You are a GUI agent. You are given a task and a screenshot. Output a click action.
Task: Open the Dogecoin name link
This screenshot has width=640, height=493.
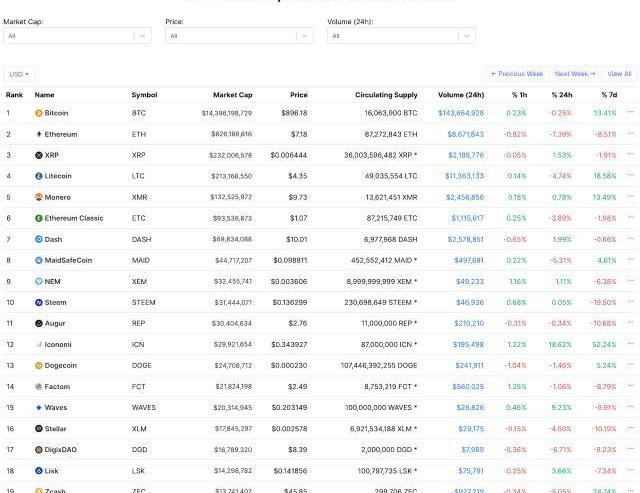coord(60,365)
